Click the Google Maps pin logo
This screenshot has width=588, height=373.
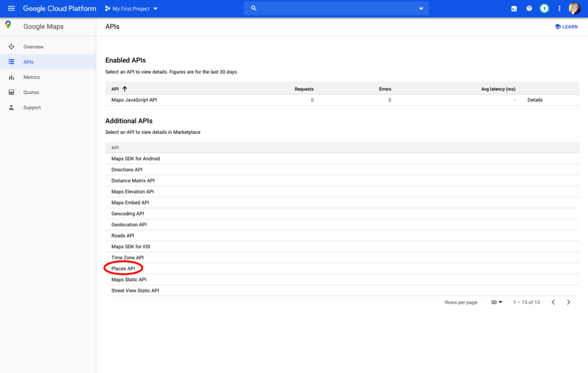8,25
